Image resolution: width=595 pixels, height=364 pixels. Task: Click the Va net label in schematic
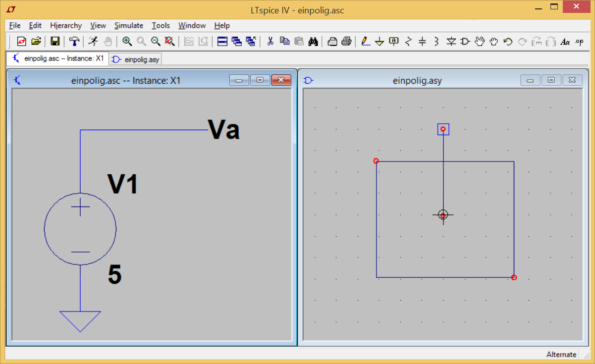(224, 130)
